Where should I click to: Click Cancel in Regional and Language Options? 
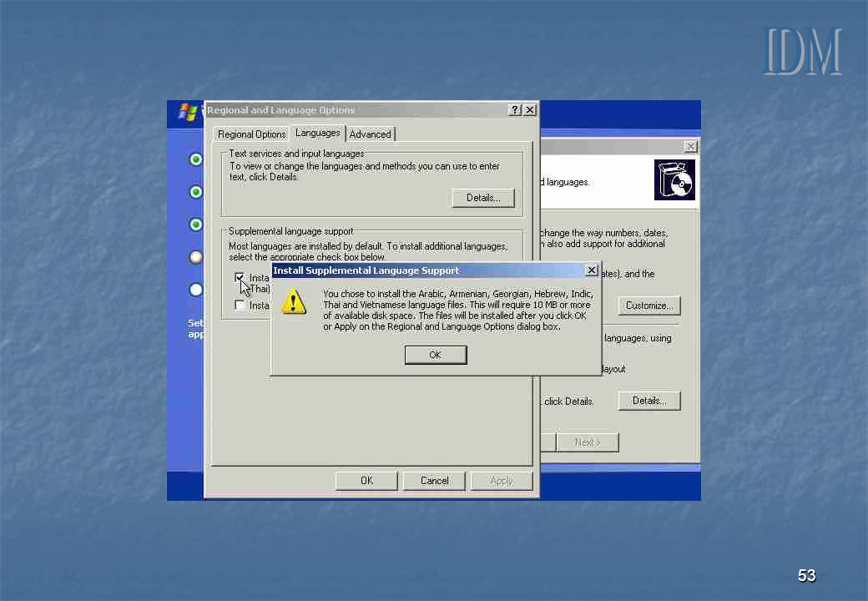coord(435,480)
